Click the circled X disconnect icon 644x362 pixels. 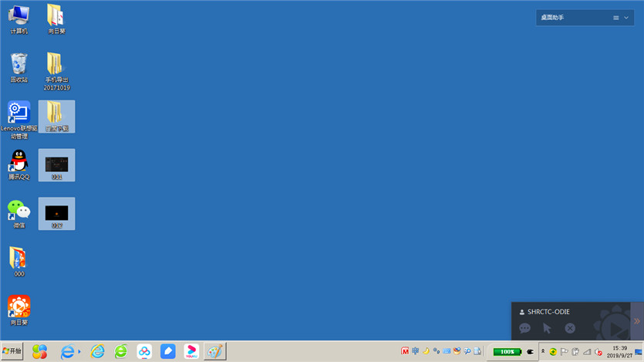tap(570, 328)
